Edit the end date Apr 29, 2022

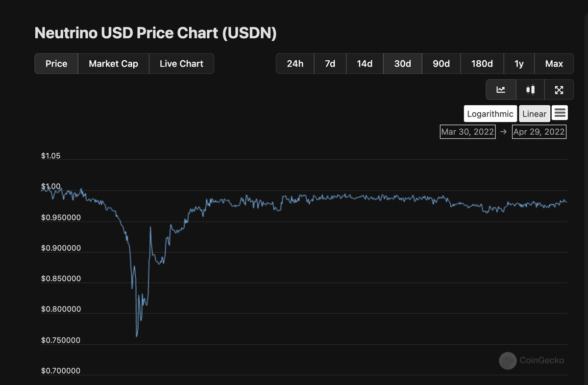(539, 132)
